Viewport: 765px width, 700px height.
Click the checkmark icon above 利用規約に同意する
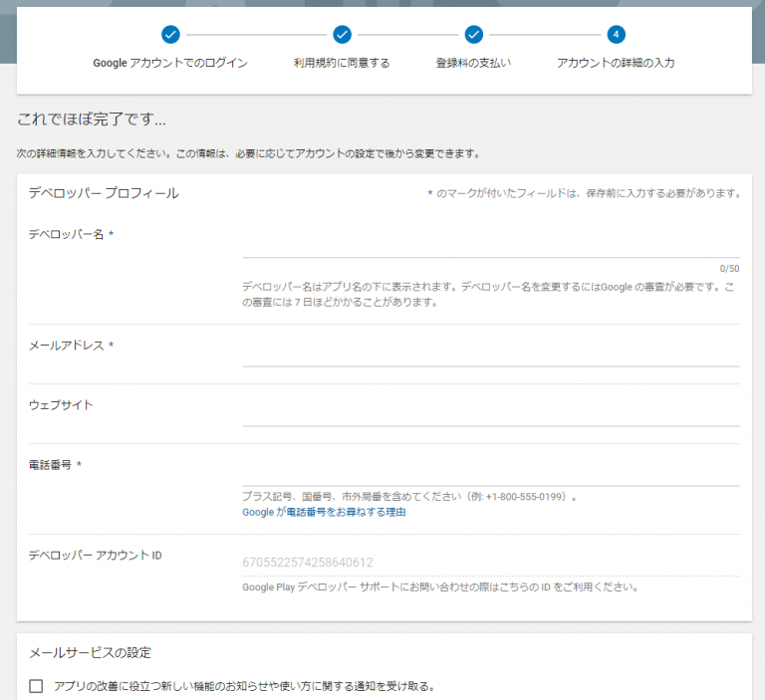pyautogui.click(x=342, y=35)
